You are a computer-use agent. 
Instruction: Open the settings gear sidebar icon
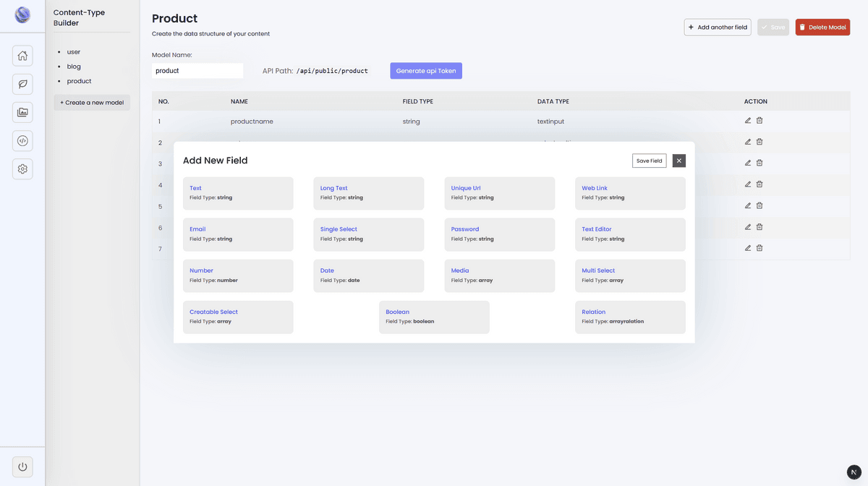point(22,169)
